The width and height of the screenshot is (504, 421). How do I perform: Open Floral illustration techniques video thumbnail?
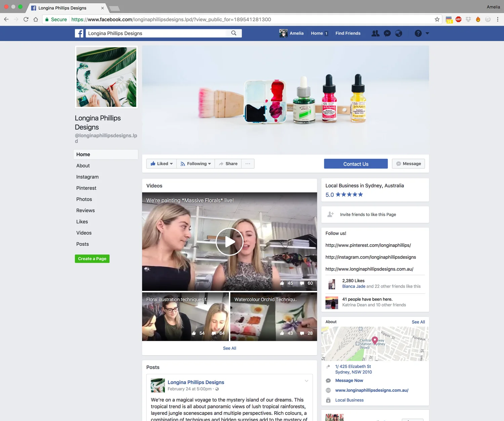click(x=185, y=317)
